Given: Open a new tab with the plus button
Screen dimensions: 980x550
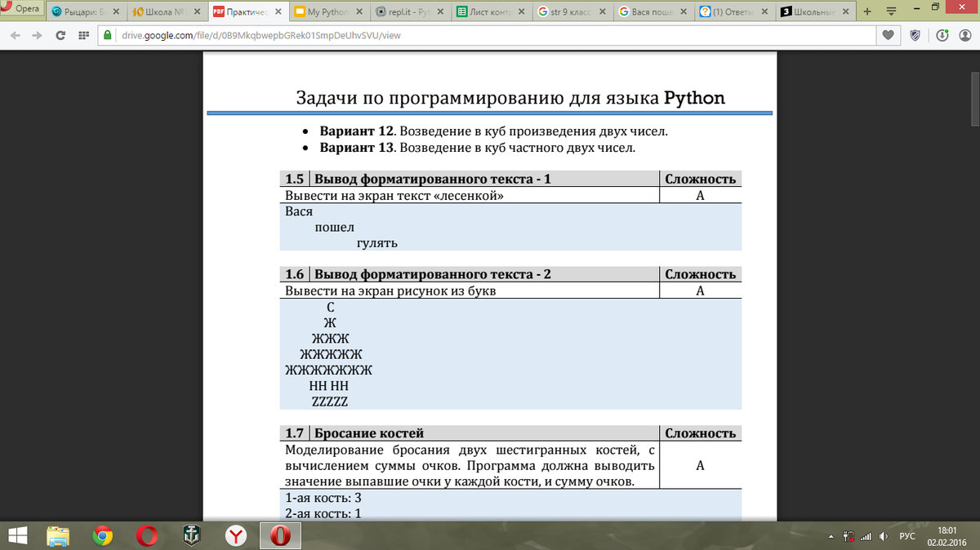Looking at the screenshot, I should click(x=867, y=12).
